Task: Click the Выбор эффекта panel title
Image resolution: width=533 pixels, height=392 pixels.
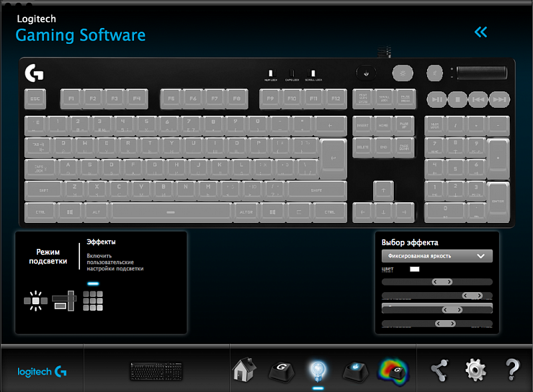Action: tap(410, 242)
